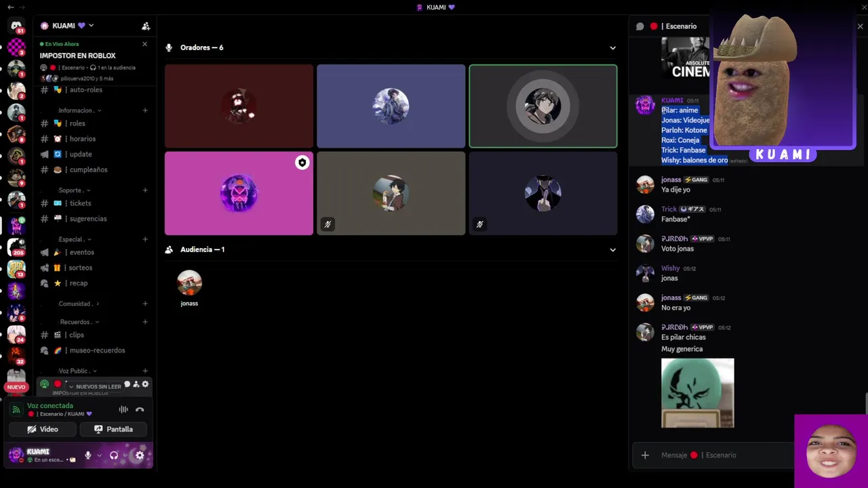Select the green-outlined active speaker tile

(543, 106)
